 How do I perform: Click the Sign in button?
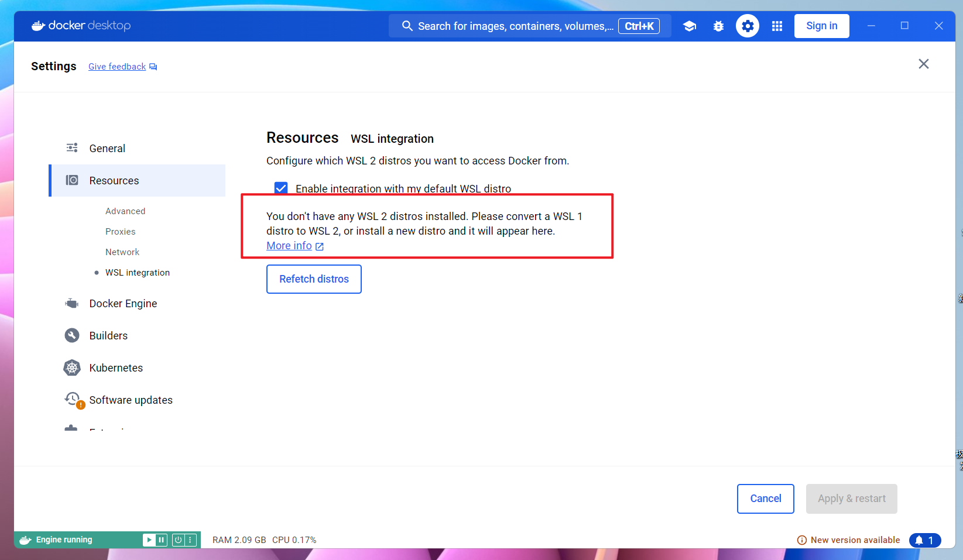pyautogui.click(x=822, y=26)
